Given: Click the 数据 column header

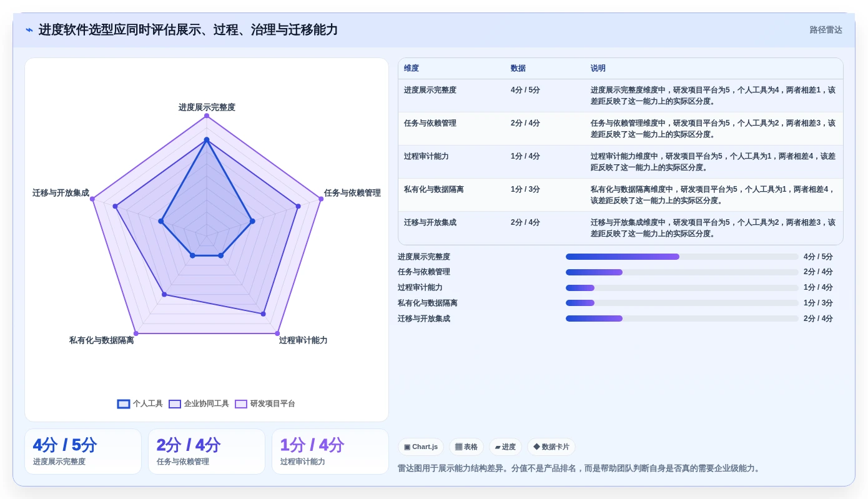Looking at the screenshot, I should click(518, 69).
